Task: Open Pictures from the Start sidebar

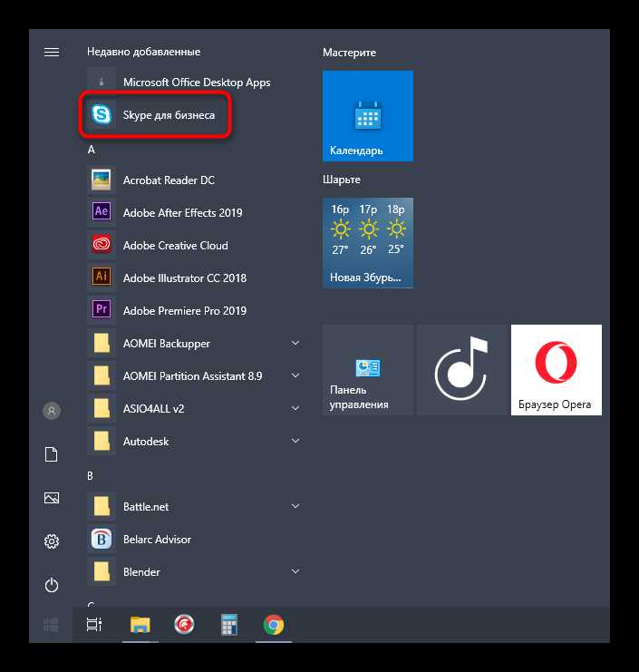Action: point(52,498)
